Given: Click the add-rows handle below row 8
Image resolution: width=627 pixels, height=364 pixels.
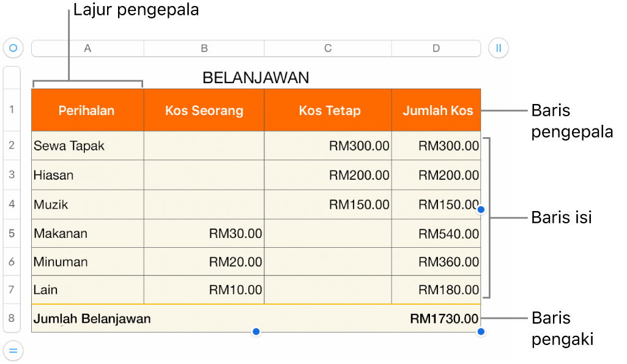Looking at the screenshot, I should [x=13, y=350].
